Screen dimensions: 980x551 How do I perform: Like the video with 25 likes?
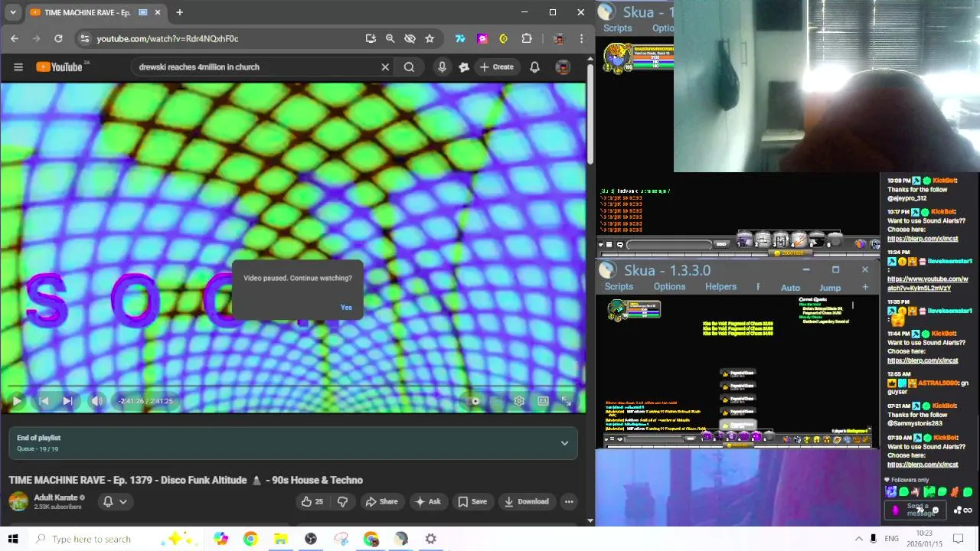pyautogui.click(x=312, y=502)
